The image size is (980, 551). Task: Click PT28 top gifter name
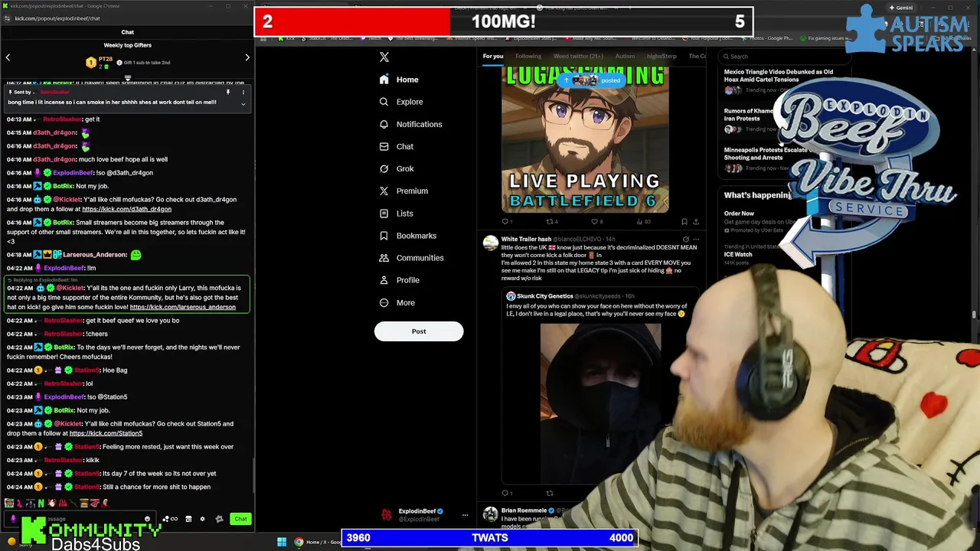(x=105, y=59)
